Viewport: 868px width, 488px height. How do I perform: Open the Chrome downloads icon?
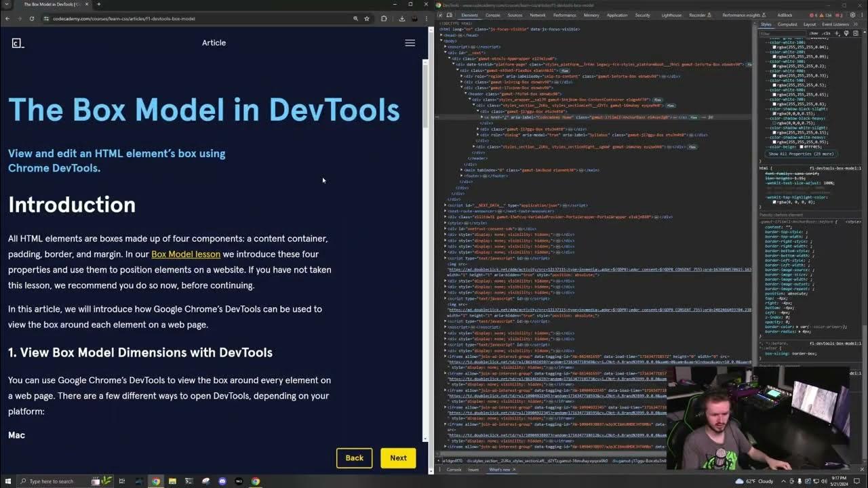click(401, 18)
